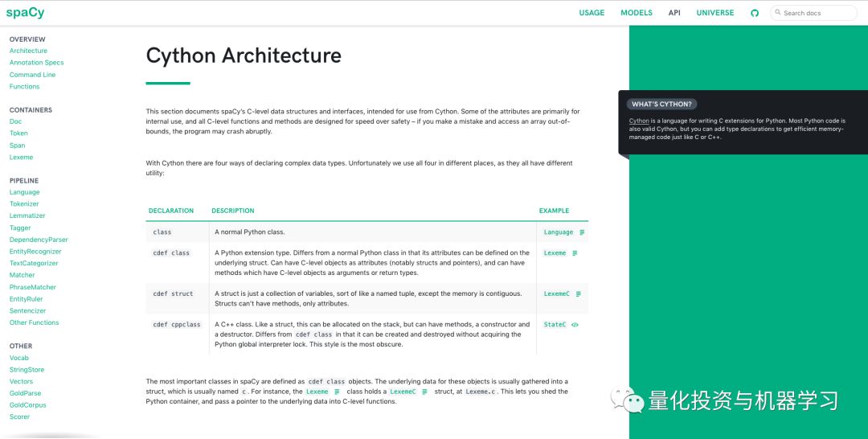
Task: Open Command Line in the sidebar
Action: click(x=33, y=75)
